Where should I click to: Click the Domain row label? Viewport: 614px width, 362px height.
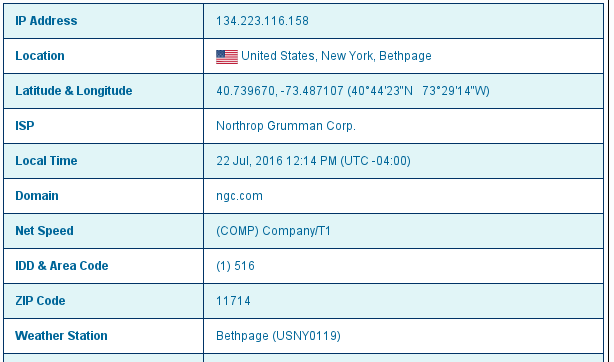pos(37,195)
